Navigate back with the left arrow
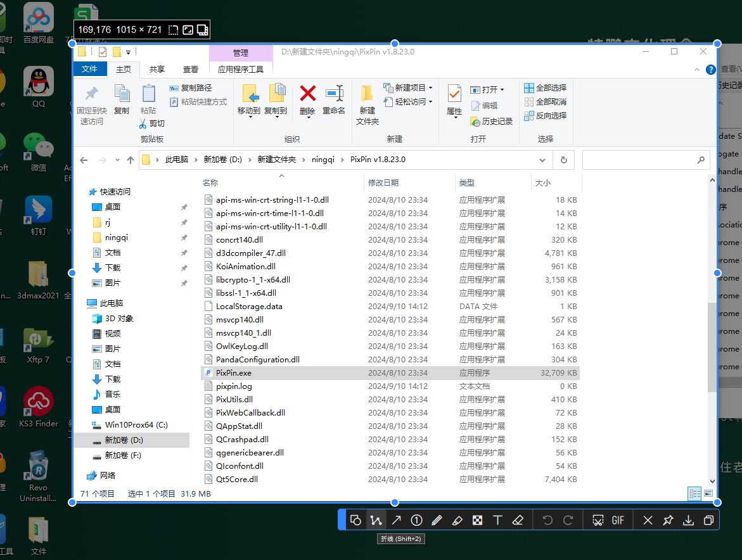 (x=84, y=160)
